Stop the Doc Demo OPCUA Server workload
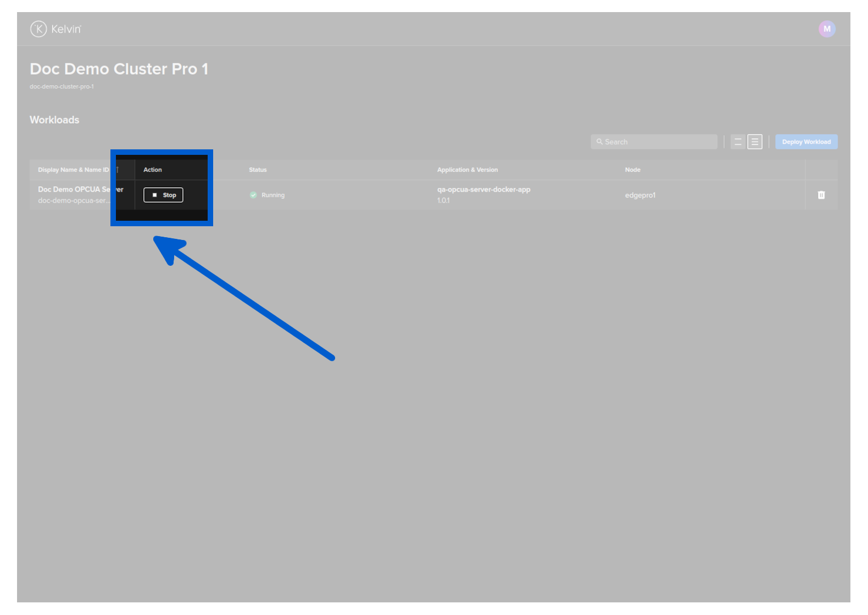This screenshot has width=868, height=615. point(163,195)
